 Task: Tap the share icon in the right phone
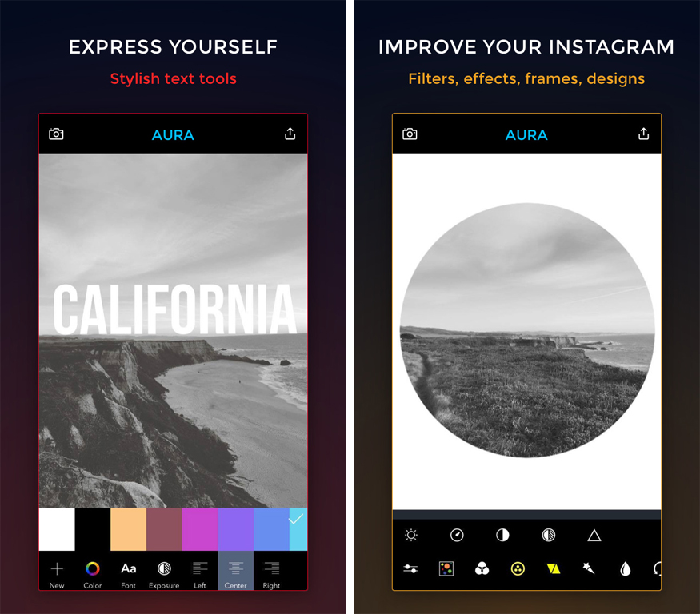644,134
